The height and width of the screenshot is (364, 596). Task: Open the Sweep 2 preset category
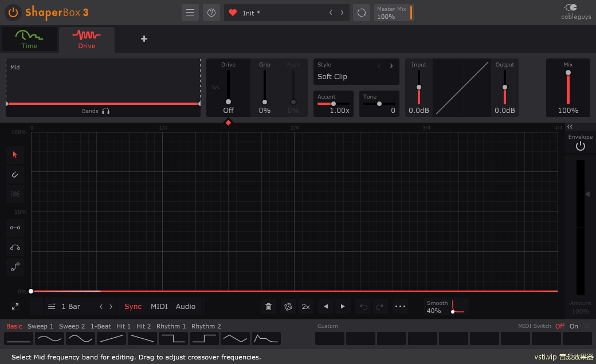(x=72, y=326)
